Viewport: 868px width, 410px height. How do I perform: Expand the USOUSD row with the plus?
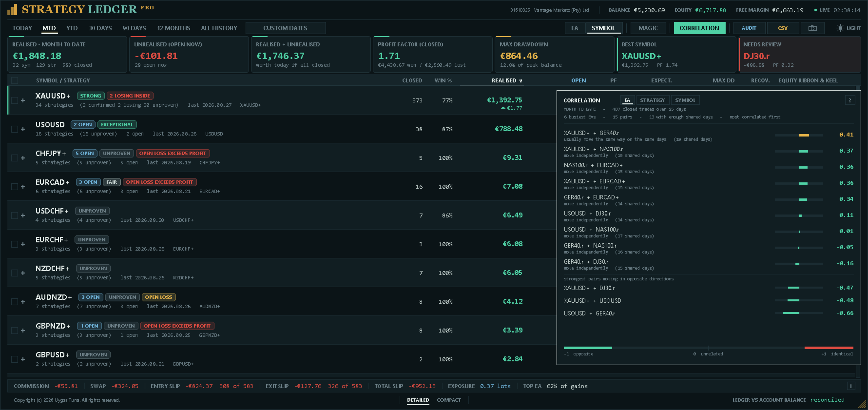23,129
